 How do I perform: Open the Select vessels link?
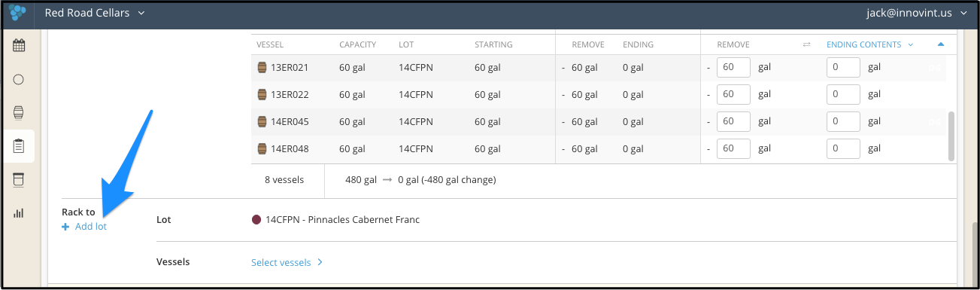point(287,263)
